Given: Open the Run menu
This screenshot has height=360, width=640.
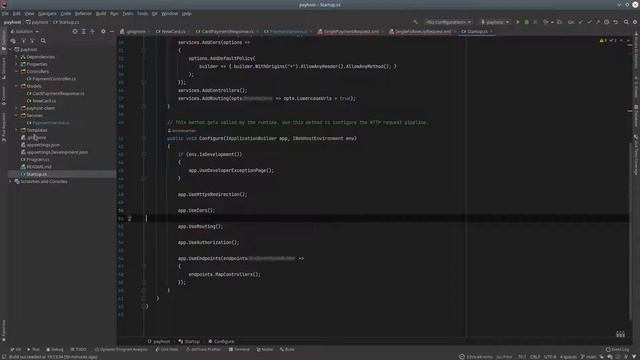Looking at the screenshot, I should click(x=114, y=13).
